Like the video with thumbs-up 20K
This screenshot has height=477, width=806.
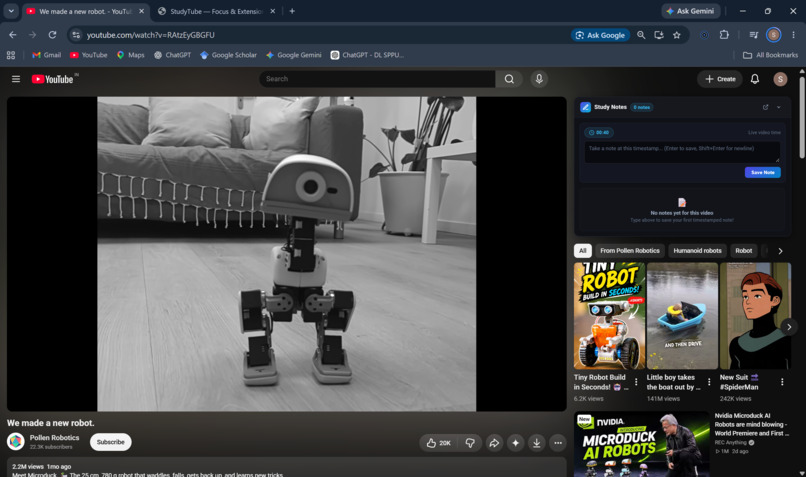438,443
